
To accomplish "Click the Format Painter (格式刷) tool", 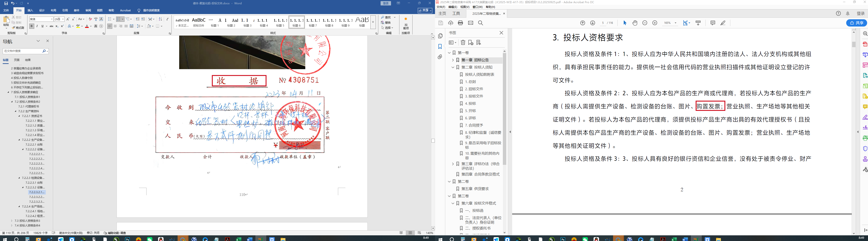I will (18, 28).
